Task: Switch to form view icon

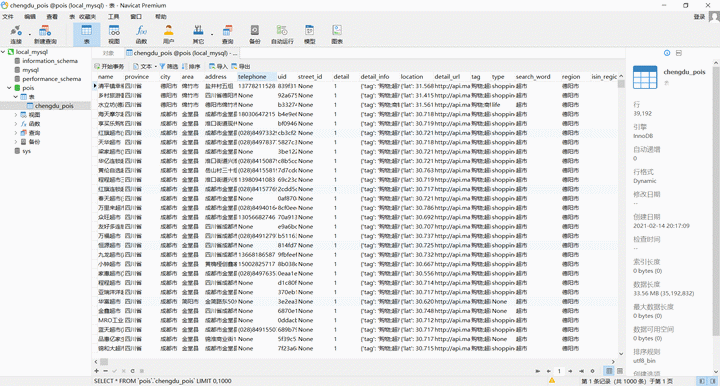Action: coord(620,371)
